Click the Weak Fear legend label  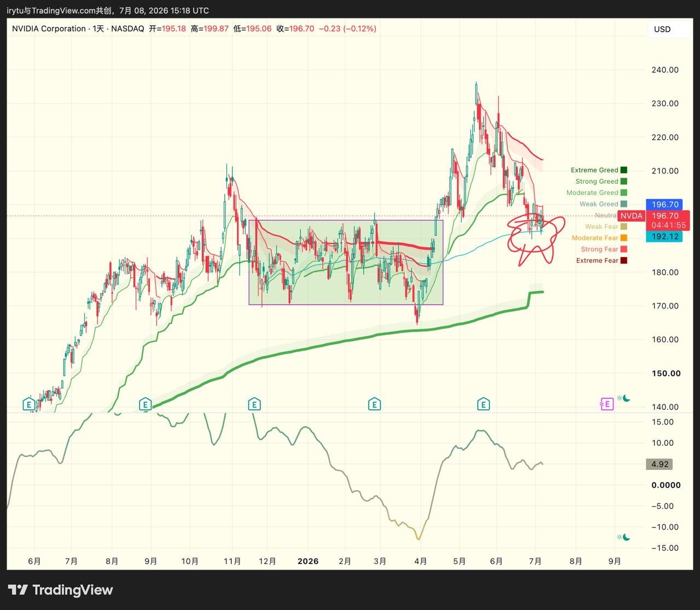pos(602,226)
